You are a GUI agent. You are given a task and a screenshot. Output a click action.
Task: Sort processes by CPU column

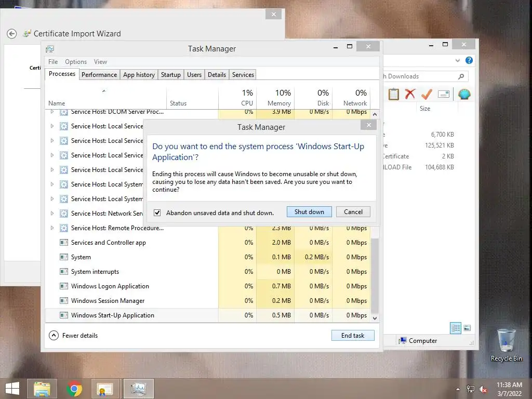[x=237, y=98]
